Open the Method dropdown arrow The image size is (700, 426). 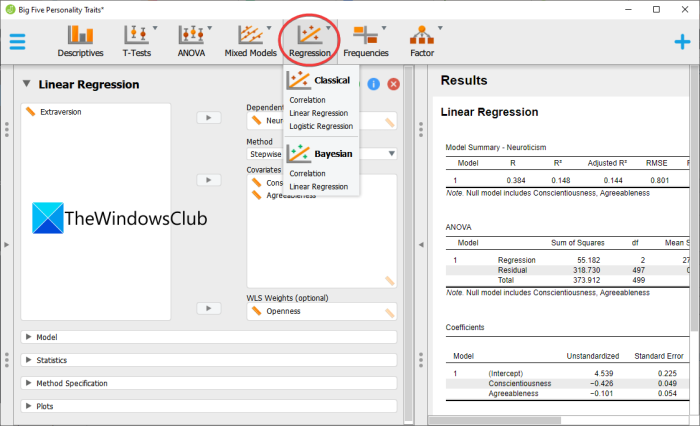[392, 154]
